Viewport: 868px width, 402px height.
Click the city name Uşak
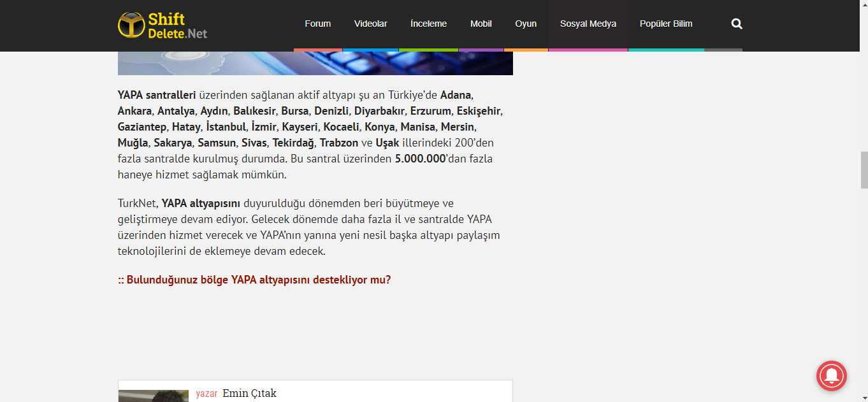click(387, 143)
